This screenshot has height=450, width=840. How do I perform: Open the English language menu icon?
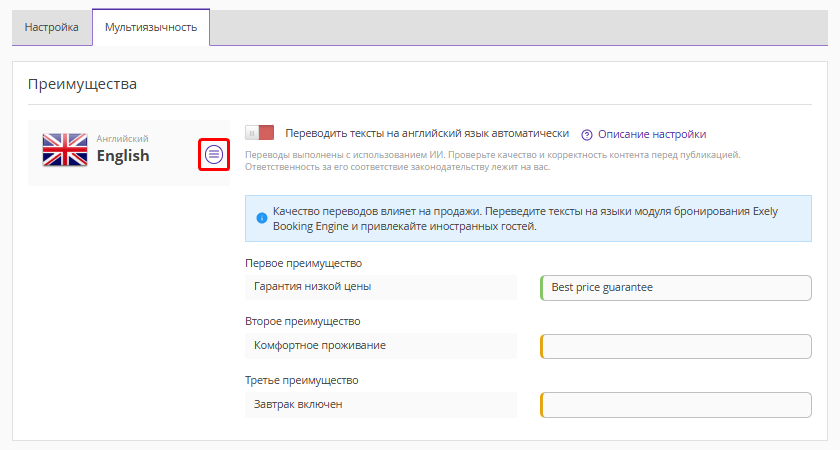(x=214, y=155)
